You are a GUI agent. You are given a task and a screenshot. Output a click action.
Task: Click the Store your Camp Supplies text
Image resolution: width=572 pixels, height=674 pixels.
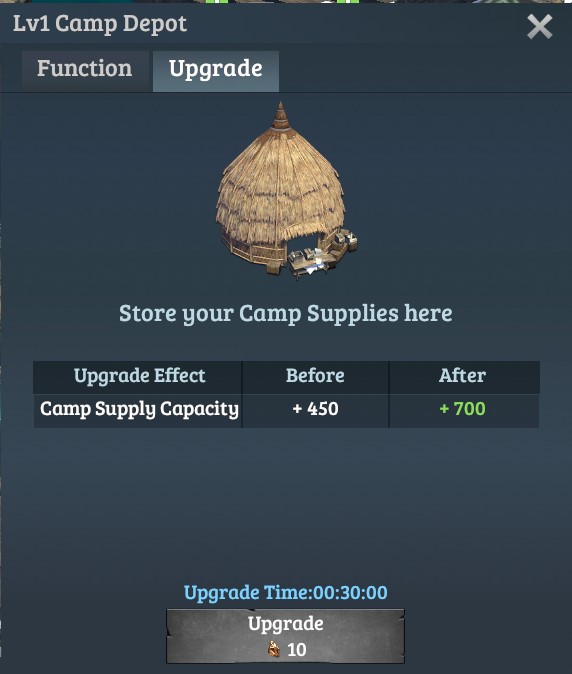tap(285, 314)
